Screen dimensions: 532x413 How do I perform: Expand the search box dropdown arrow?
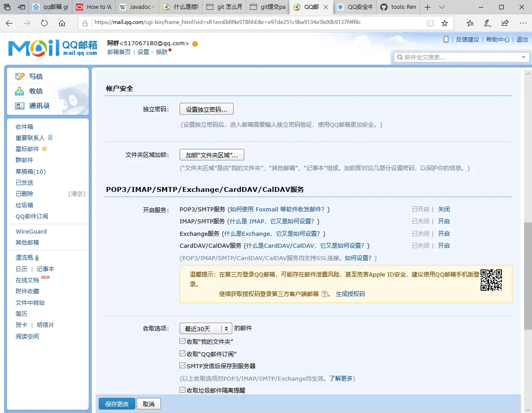click(x=524, y=57)
